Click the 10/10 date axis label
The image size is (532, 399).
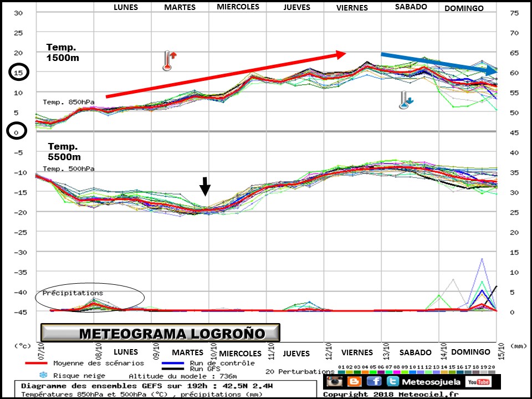[214, 351]
